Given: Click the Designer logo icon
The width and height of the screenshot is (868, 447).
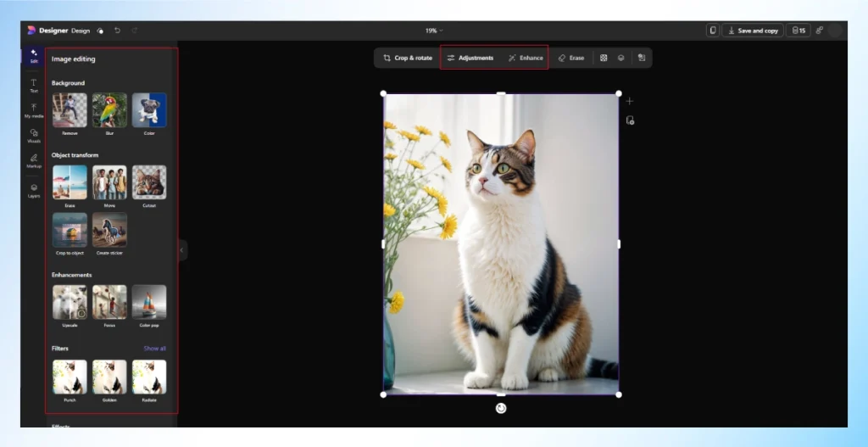Looking at the screenshot, I should 31,31.
